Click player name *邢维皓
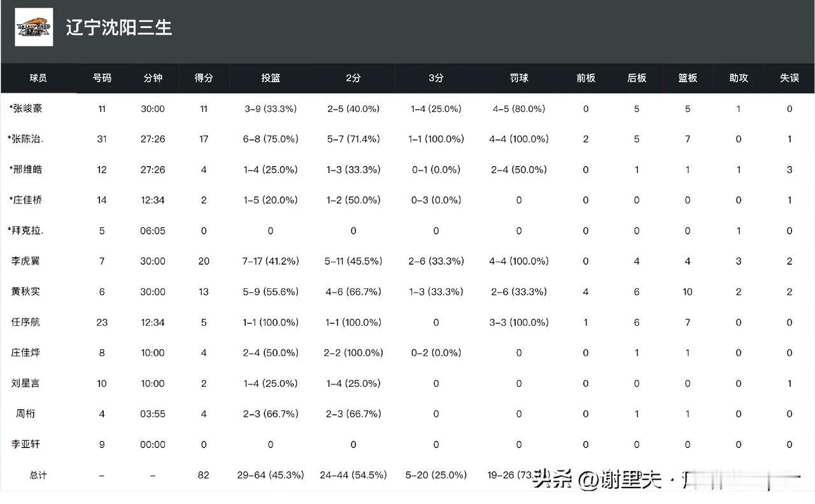 26,170
